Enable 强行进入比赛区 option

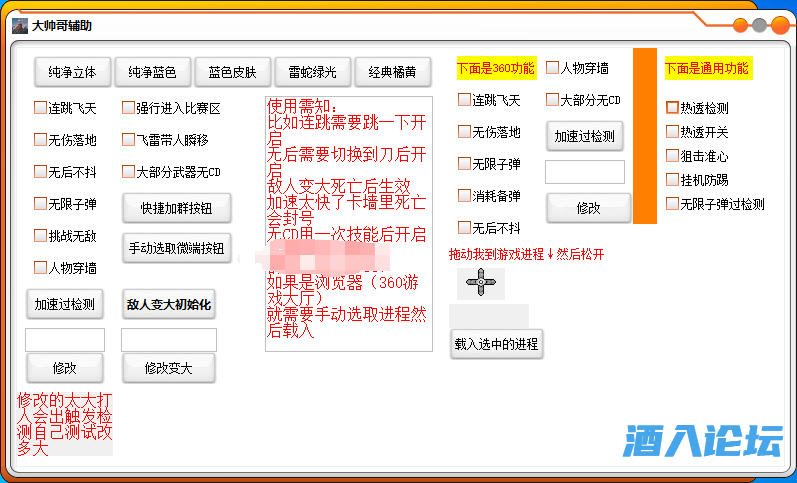pyautogui.click(x=128, y=108)
